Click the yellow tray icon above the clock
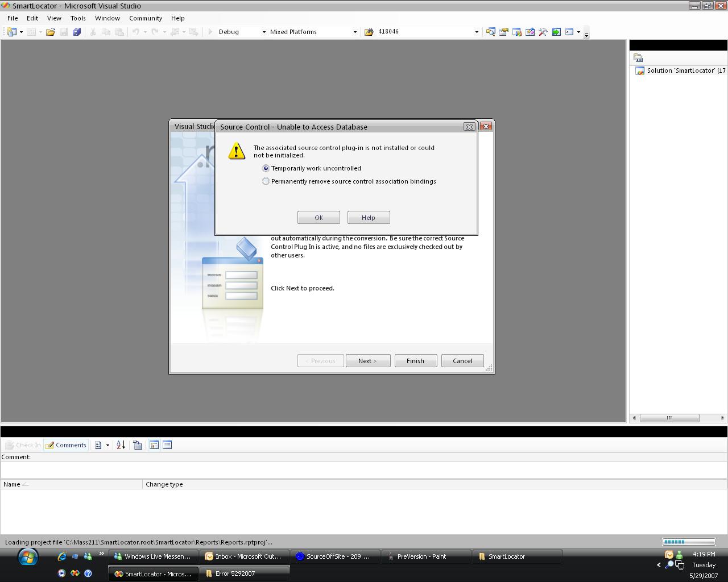Image resolution: width=728 pixels, height=582 pixels. click(669, 554)
